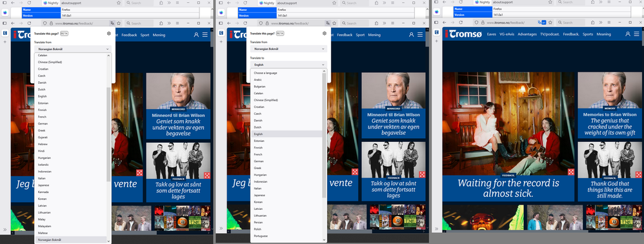The image size is (644, 244).
Task: Open hamburger menu on right iTromsø site
Action: pyautogui.click(x=637, y=34)
